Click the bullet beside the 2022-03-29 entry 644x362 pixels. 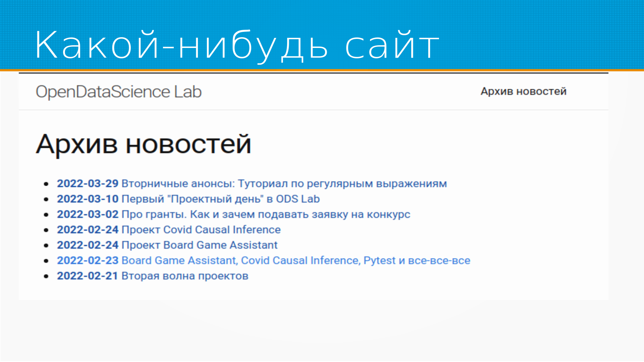(46, 184)
